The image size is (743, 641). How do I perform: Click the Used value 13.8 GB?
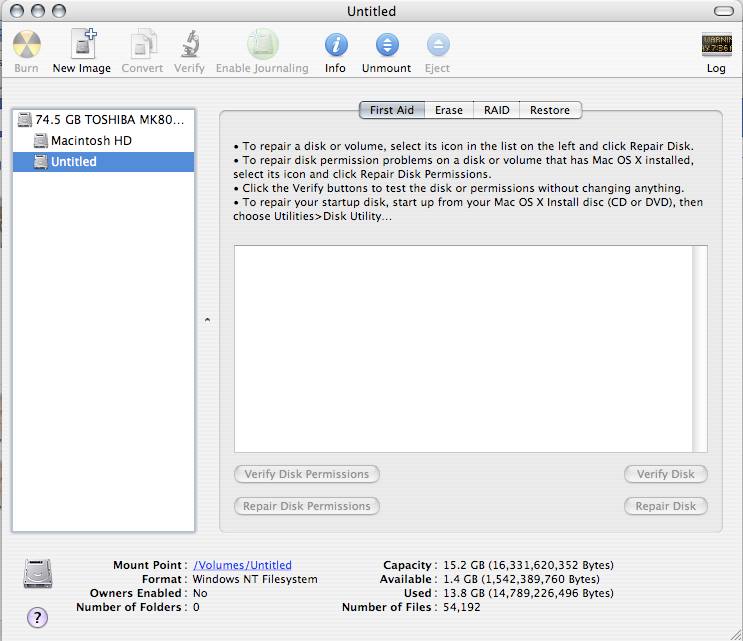pyautogui.click(x=528, y=593)
